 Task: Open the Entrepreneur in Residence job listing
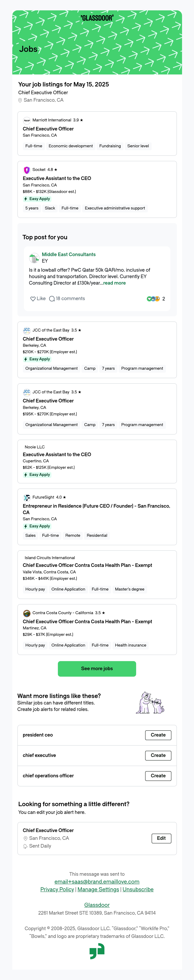(x=96, y=509)
